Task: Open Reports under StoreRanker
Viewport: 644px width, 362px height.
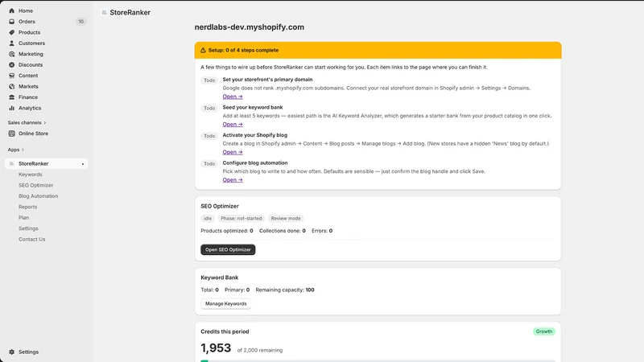Action: (27, 207)
